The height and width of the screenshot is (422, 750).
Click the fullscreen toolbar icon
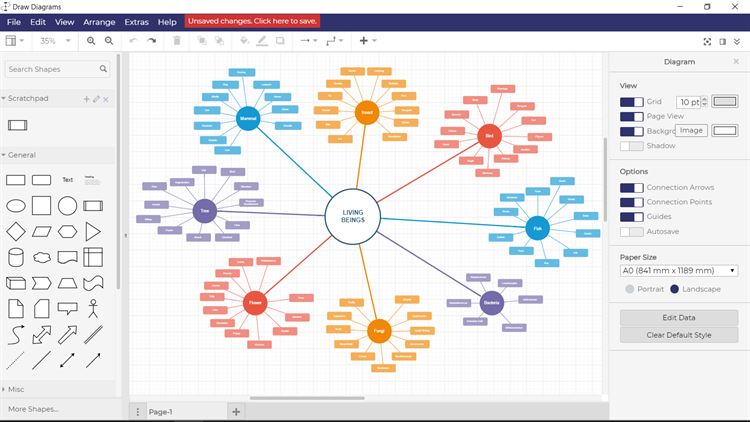pyautogui.click(x=707, y=42)
